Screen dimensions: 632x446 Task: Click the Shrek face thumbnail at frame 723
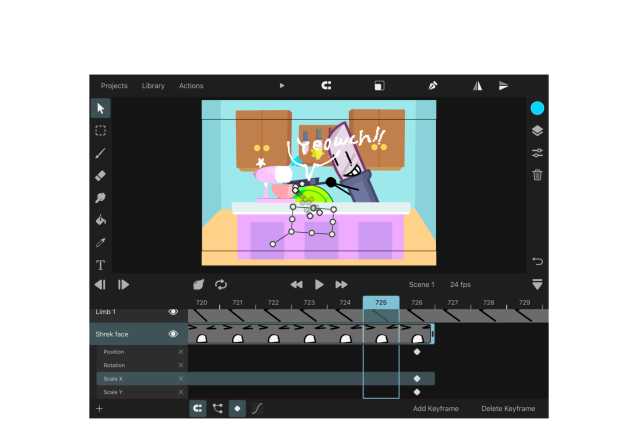(x=310, y=334)
